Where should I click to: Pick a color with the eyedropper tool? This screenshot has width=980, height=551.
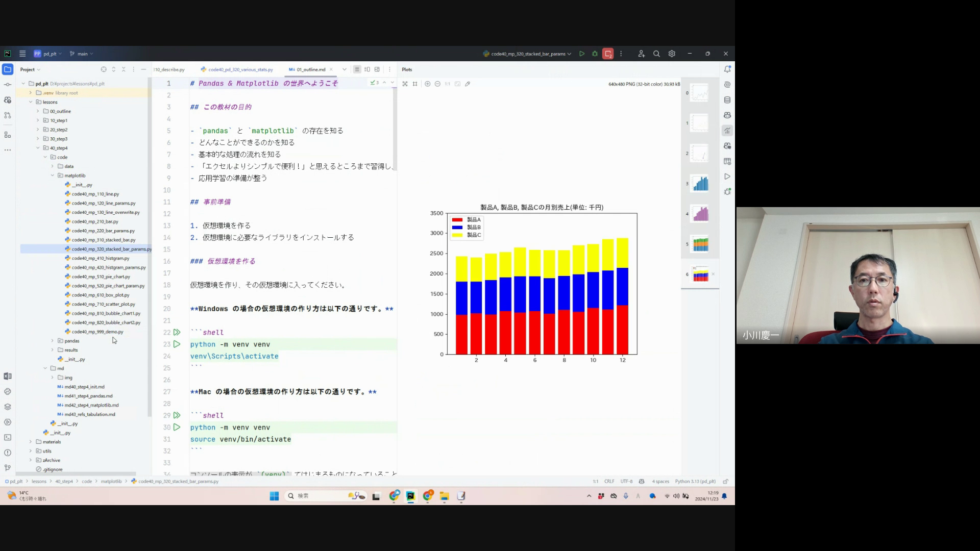468,84
